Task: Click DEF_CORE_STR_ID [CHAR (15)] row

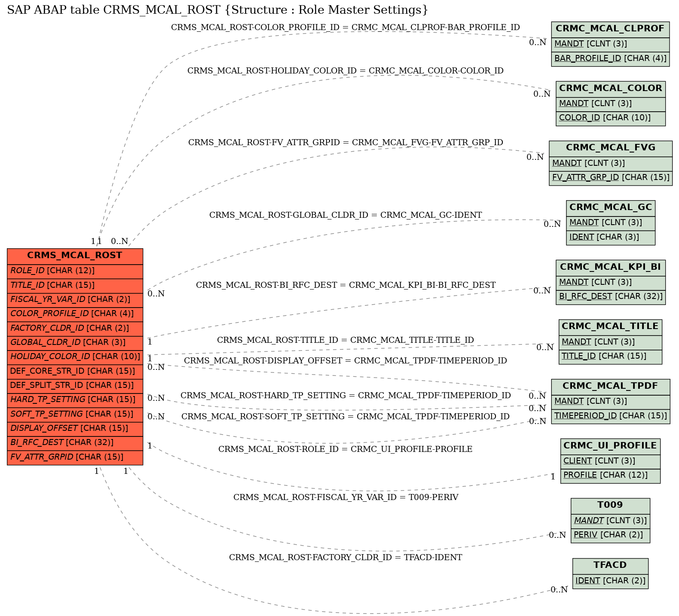Action: [75, 372]
